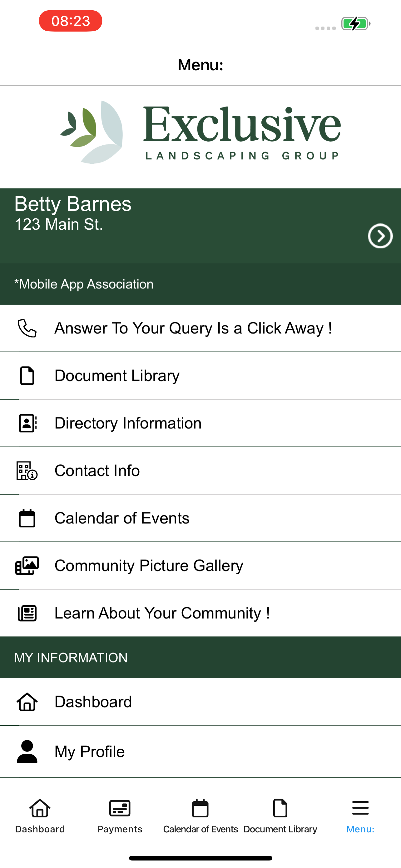The height and width of the screenshot is (868, 401).
Task: Open Answer To Your Query Is a Click Away
Action: (201, 328)
